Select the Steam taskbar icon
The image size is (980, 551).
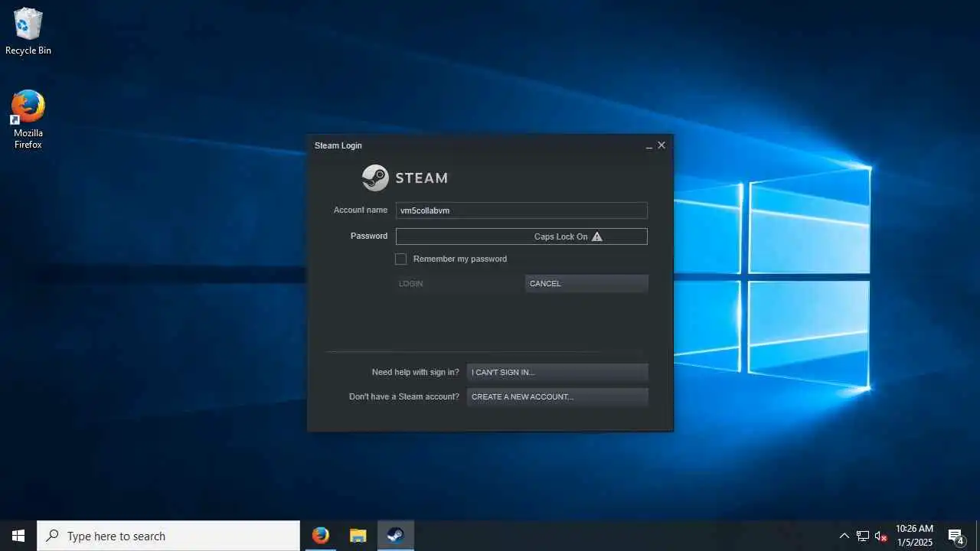point(395,536)
